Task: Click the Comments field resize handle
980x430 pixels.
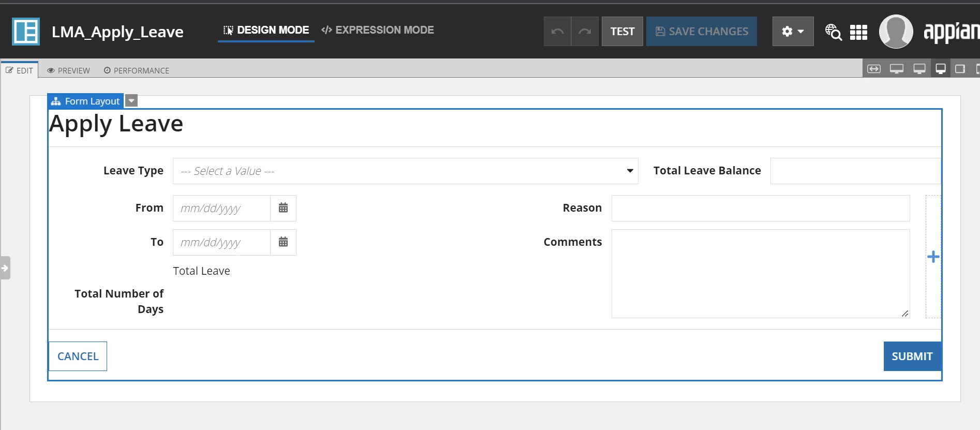Action: click(x=904, y=313)
